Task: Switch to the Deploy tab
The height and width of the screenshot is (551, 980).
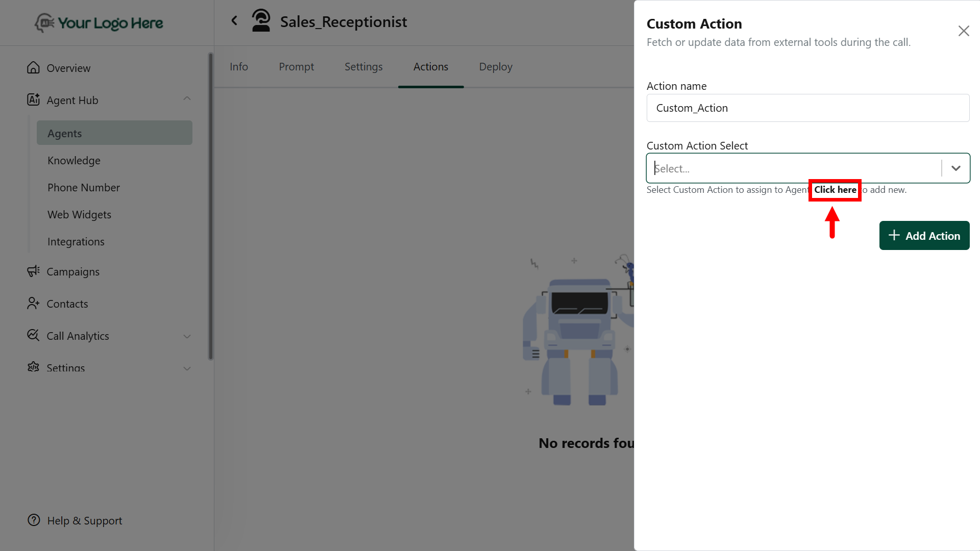Action: [x=495, y=67]
